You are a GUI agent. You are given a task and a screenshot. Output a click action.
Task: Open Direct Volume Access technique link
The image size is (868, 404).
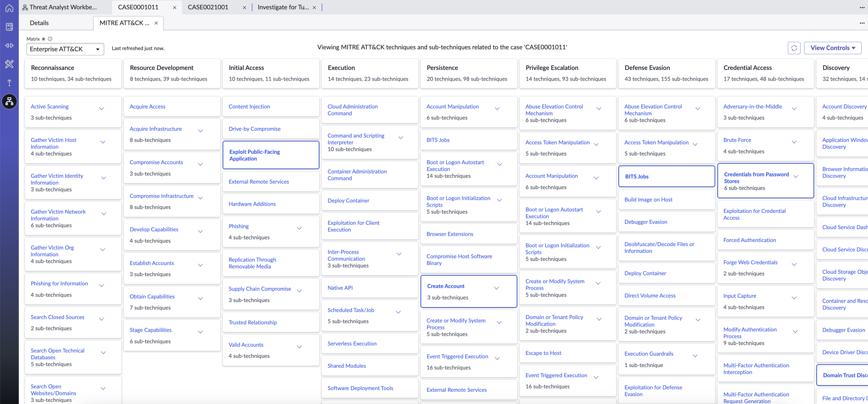click(650, 296)
